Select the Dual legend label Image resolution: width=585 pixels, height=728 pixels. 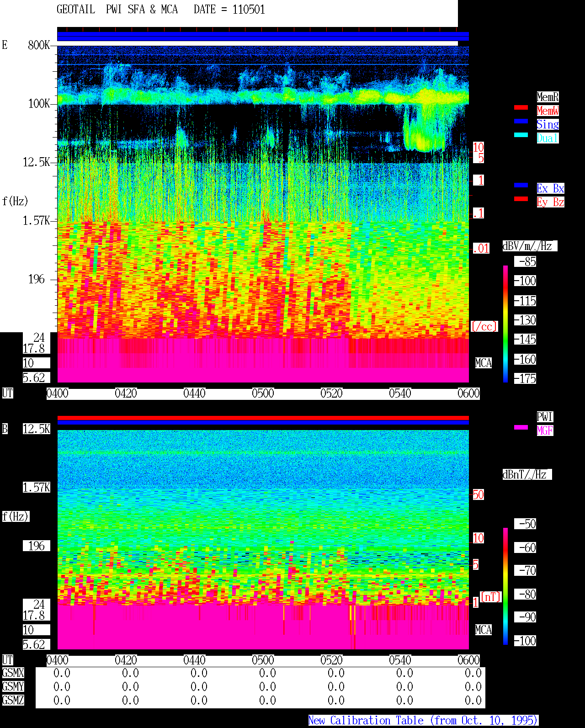click(548, 138)
